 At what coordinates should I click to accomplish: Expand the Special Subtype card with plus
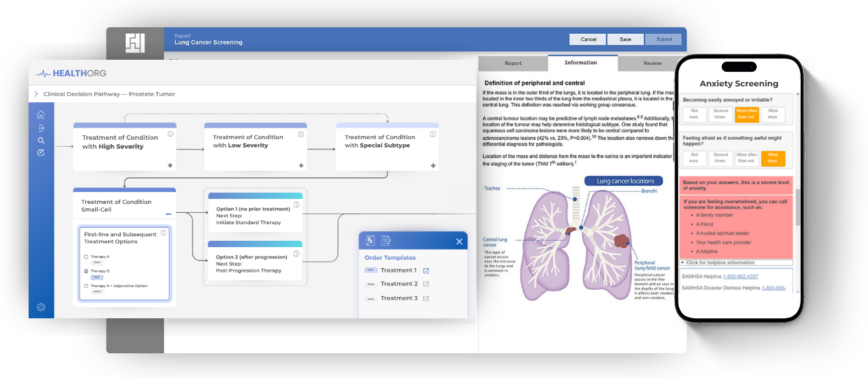point(433,165)
